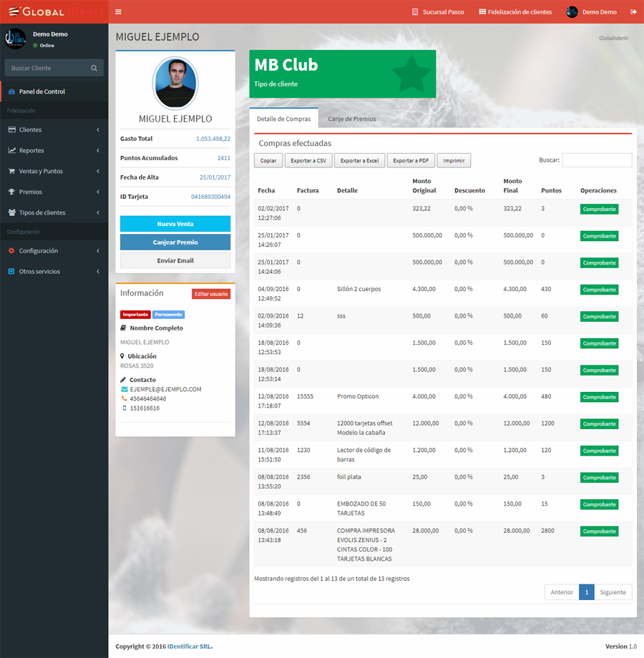
Task: Go to the Siguiente pagination page
Action: 613,592
